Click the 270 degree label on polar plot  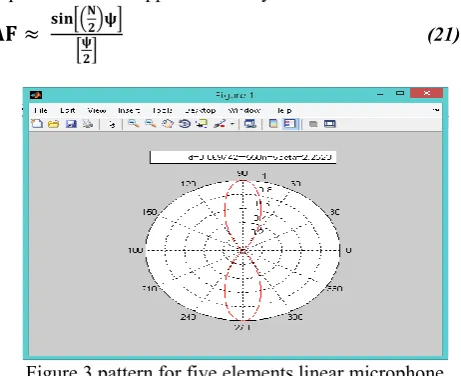point(243,327)
